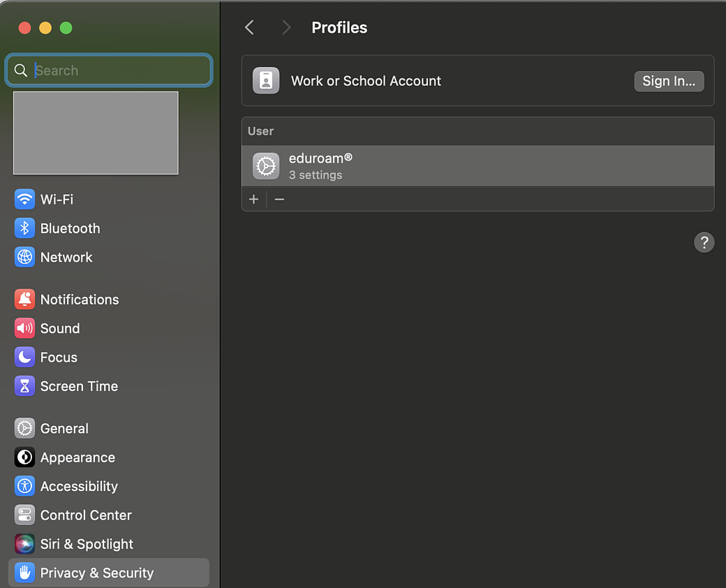
Task: Open Focus moon icon
Action: [24, 358]
